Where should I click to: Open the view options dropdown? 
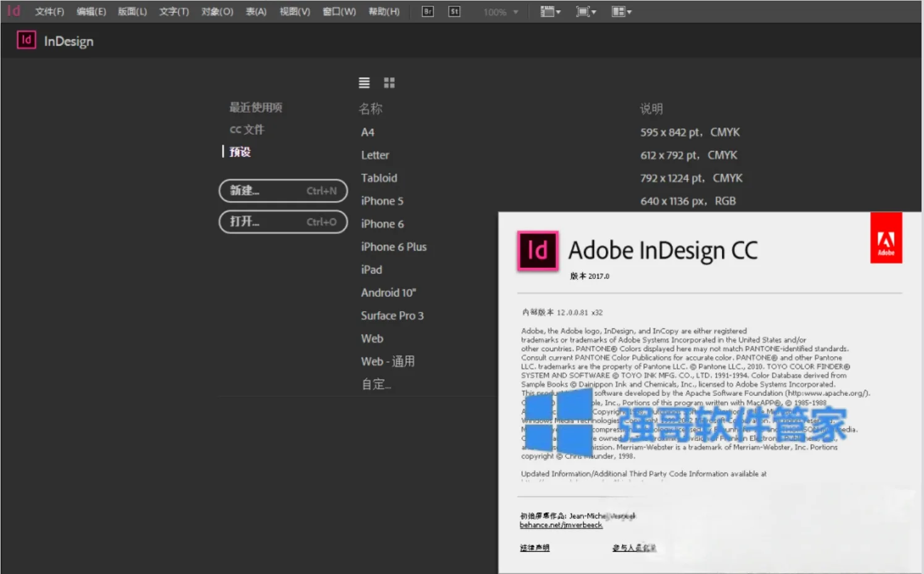coord(551,11)
